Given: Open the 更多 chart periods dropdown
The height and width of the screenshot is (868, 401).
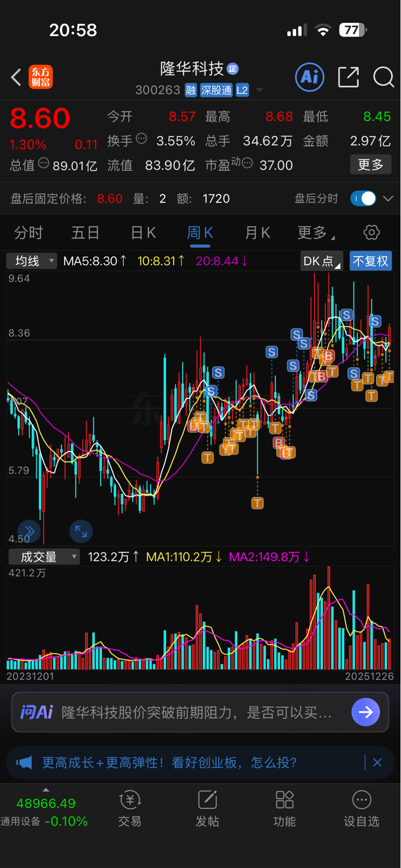Looking at the screenshot, I should pos(316,233).
